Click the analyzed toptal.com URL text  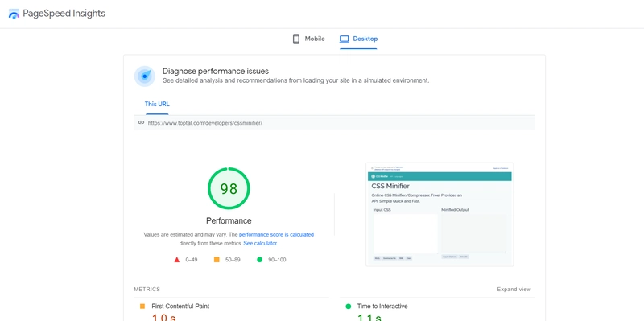click(x=205, y=123)
